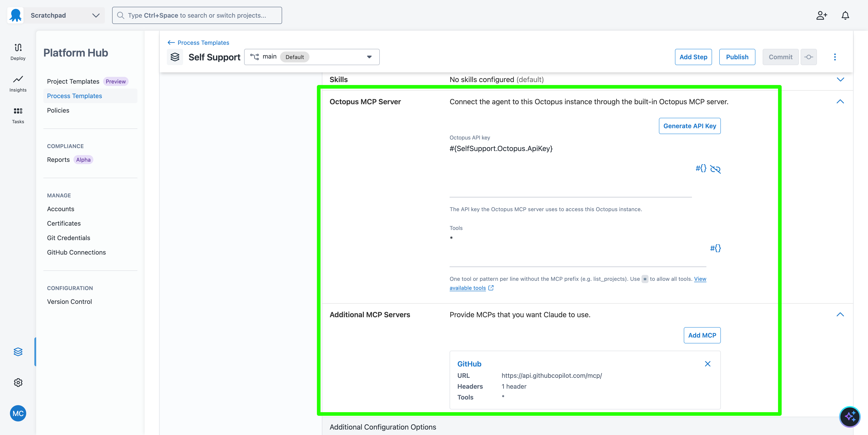This screenshot has height=435, width=868.
Task: Open the View available tools link
Action: click(x=578, y=283)
